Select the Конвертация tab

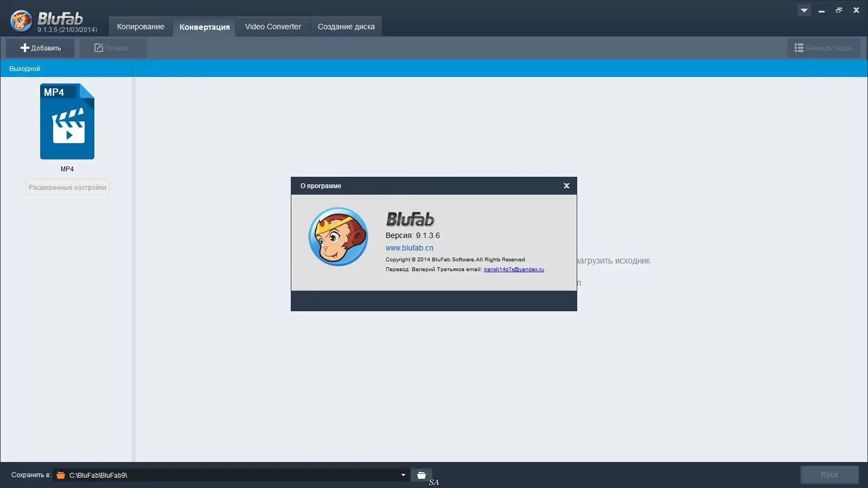coord(205,27)
